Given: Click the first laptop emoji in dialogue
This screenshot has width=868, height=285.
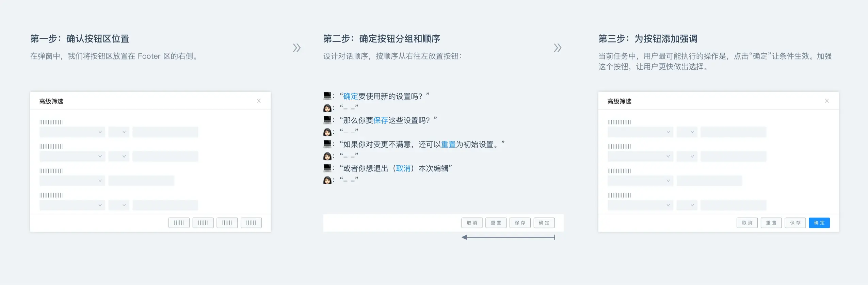Looking at the screenshot, I should (327, 96).
